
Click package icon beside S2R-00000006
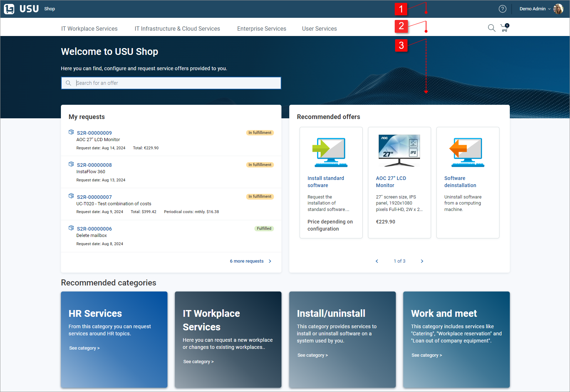[71, 228]
